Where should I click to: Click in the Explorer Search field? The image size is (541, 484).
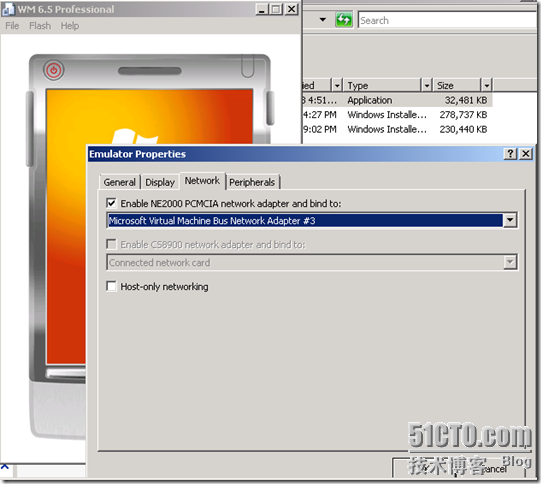point(447,20)
